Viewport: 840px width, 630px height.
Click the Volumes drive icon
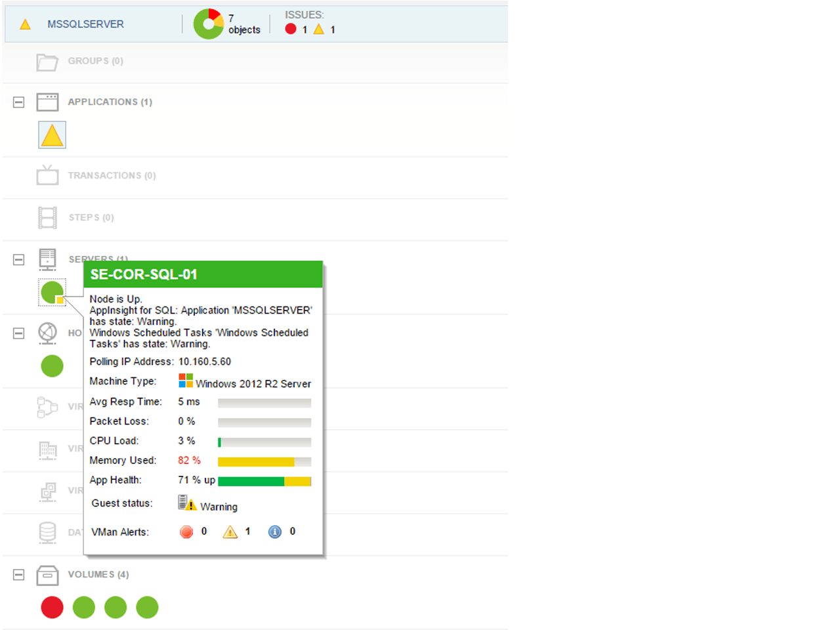(x=47, y=575)
